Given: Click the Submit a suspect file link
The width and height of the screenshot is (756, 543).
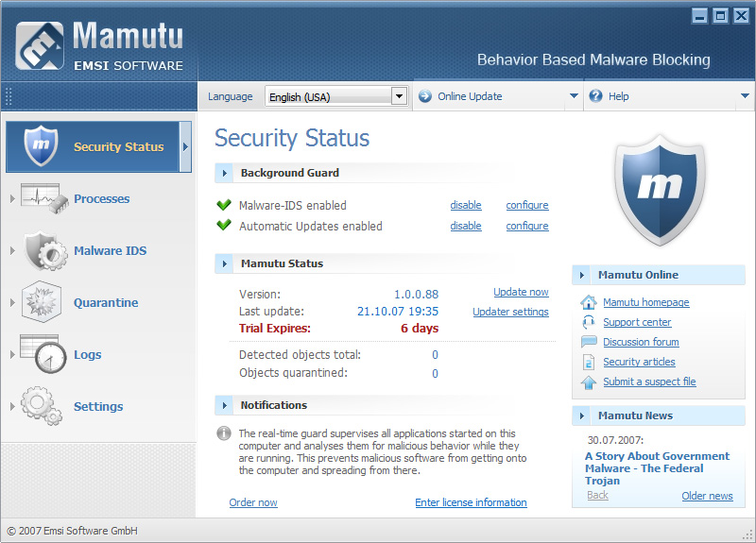Looking at the screenshot, I should tap(649, 382).
